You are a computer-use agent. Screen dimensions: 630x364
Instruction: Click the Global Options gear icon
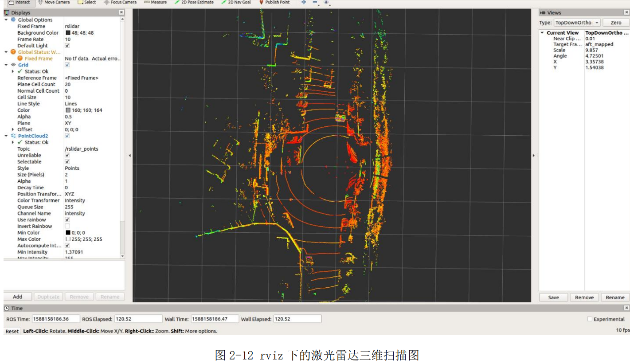[x=13, y=20]
